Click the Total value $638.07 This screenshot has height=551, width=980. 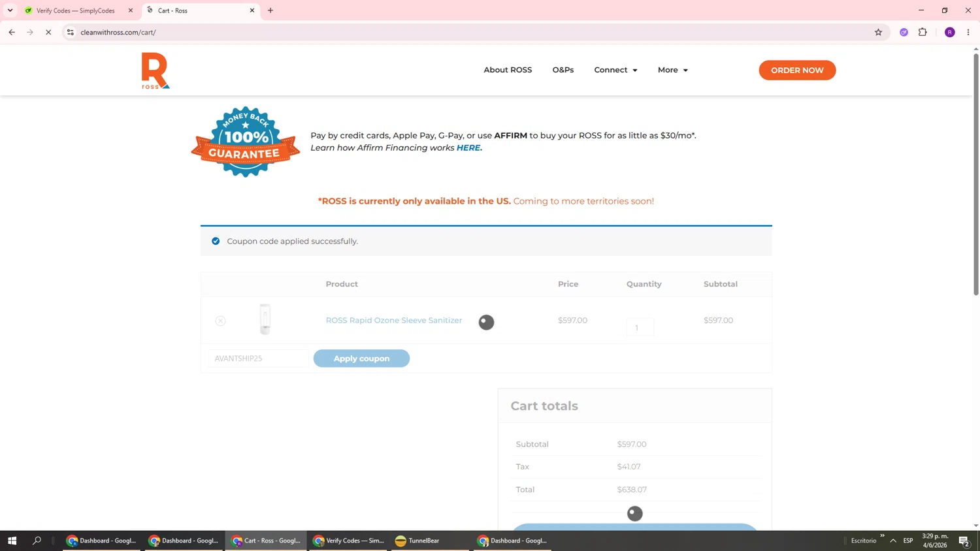click(632, 490)
